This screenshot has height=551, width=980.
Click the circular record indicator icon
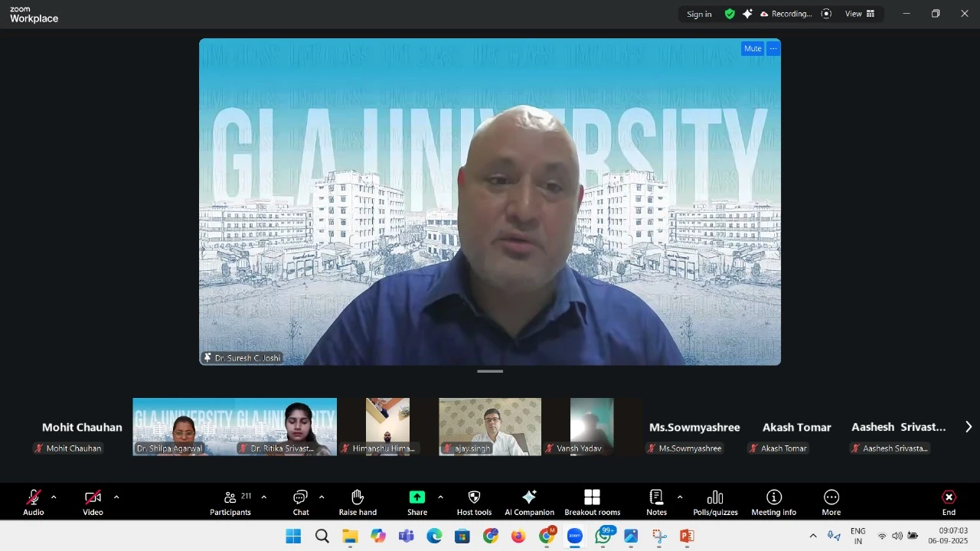(x=826, y=14)
